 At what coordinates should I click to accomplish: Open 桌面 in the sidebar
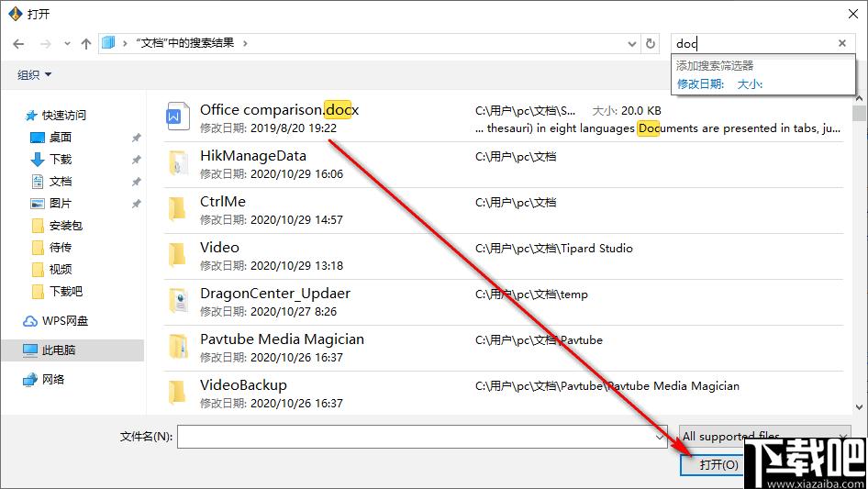(x=51, y=138)
